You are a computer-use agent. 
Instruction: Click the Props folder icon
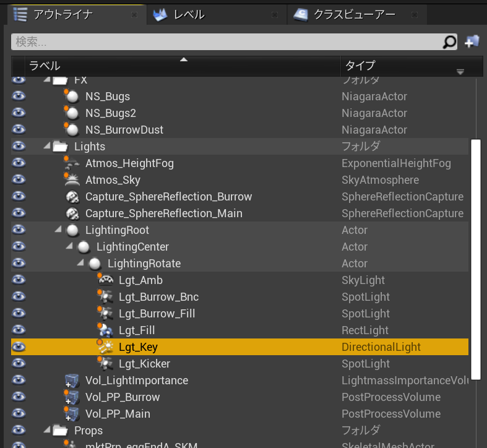coord(60,431)
